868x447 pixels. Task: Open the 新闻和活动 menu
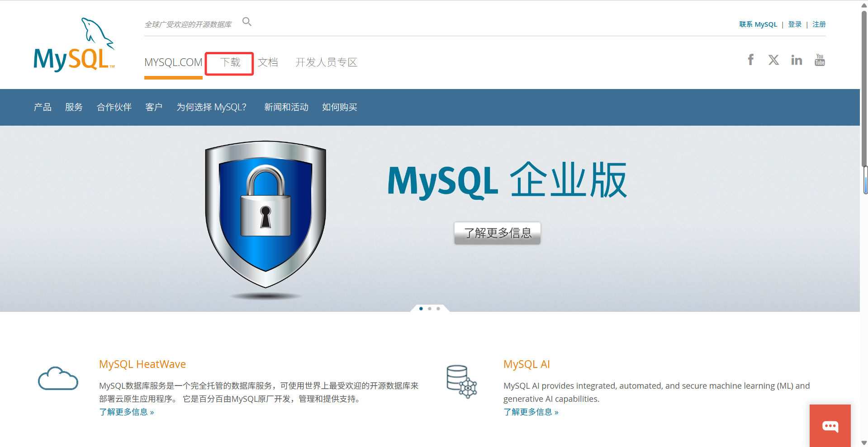pyautogui.click(x=286, y=107)
